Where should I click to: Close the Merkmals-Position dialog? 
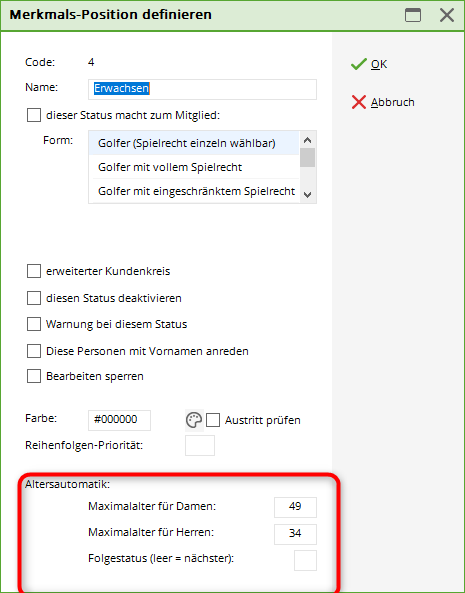coord(447,15)
